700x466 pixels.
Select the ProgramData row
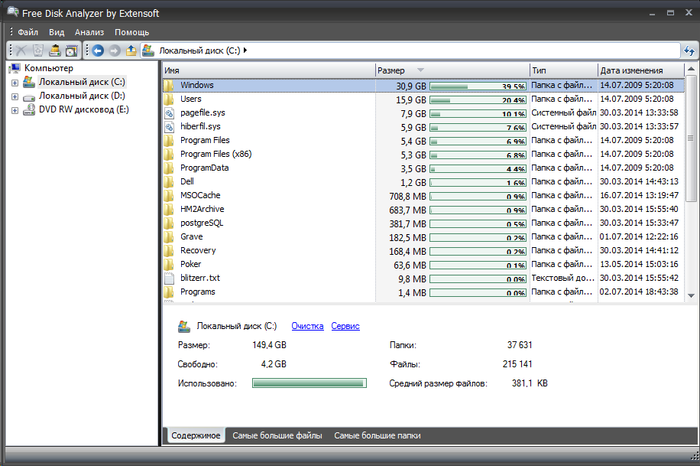tap(423, 168)
